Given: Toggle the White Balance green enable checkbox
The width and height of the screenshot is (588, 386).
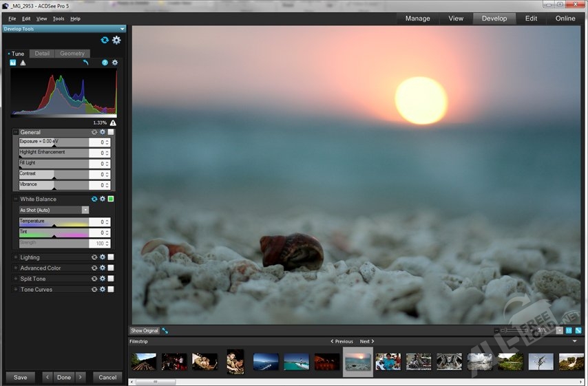Looking at the screenshot, I should coord(111,199).
